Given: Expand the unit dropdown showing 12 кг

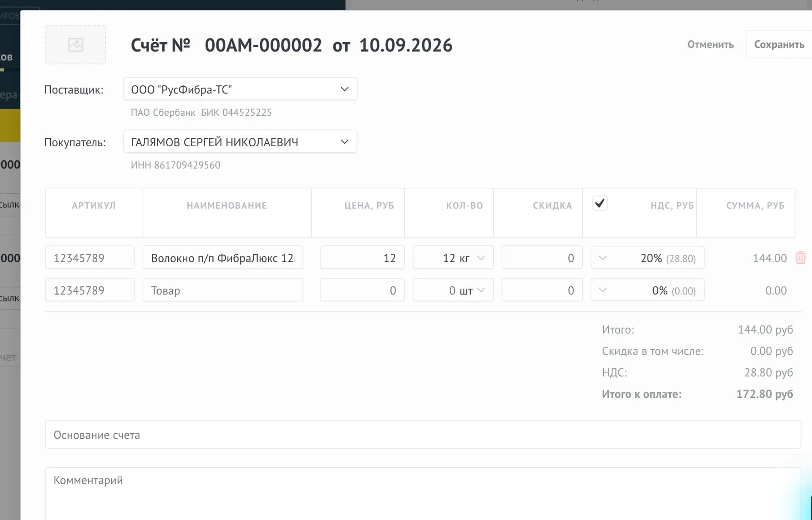Looking at the screenshot, I should tap(481, 258).
